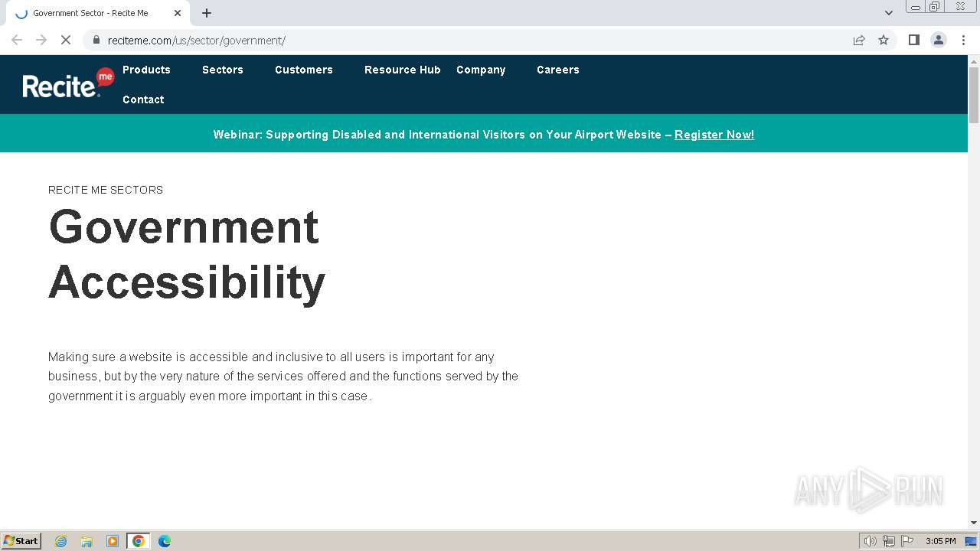Viewport: 980px width, 551px height.
Task: Click scrollbar down arrow
Action: tap(974, 523)
